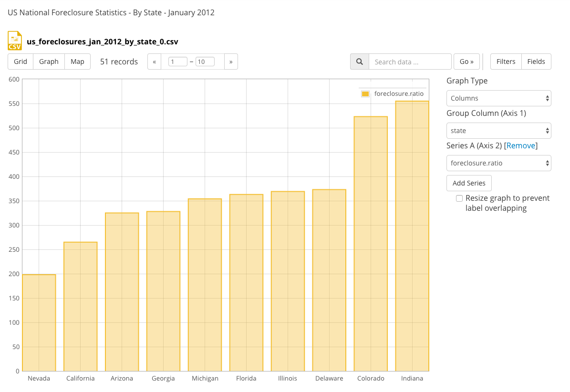Click the Illinois bar in chart
Image resolution: width=570 pixels, height=392 pixels.
(288, 281)
